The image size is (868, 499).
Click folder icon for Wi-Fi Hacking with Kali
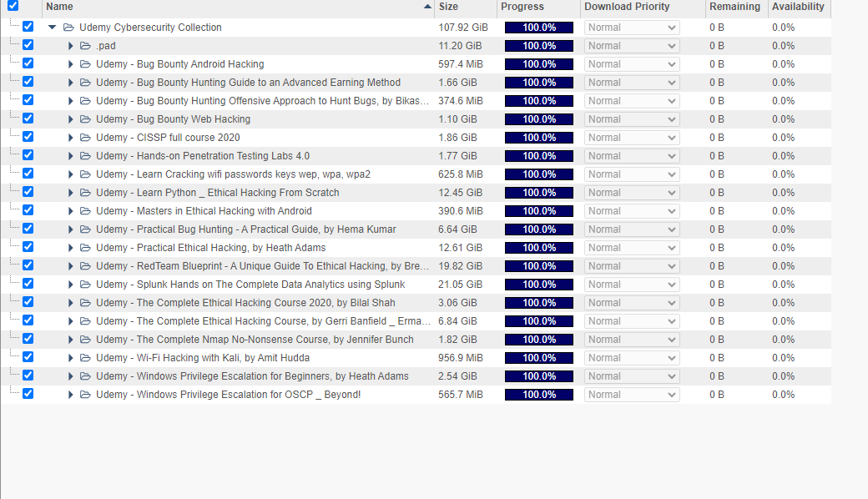(x=85, y=358)
